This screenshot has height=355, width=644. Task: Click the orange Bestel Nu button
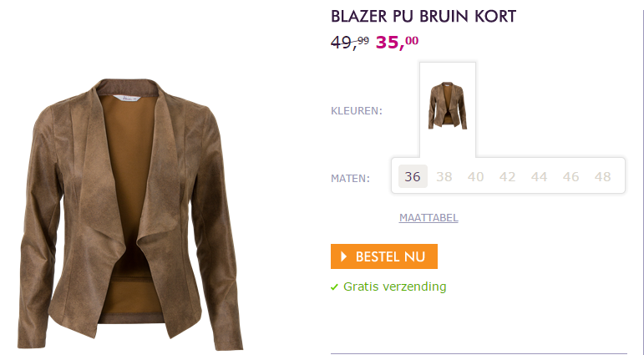(384, 256)
